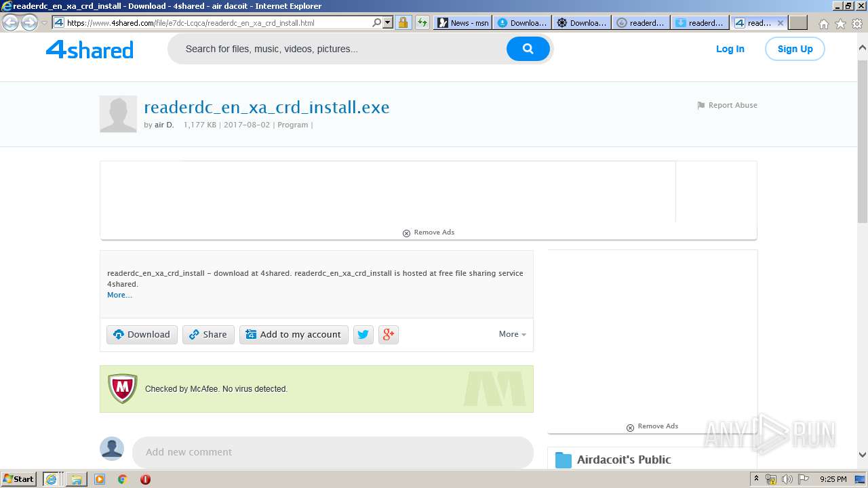Screen dimensions: 868x488
Task: Launch the media player taskbar icon
Action: 100,479
